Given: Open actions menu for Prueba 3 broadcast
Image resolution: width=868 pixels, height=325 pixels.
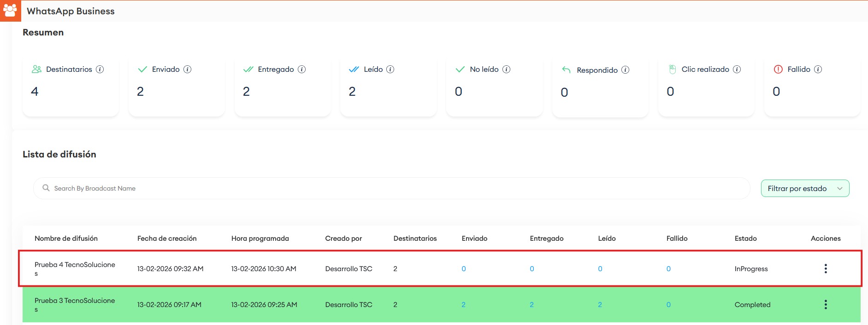Looking at the screenshot, I should (x=825, y=305).
